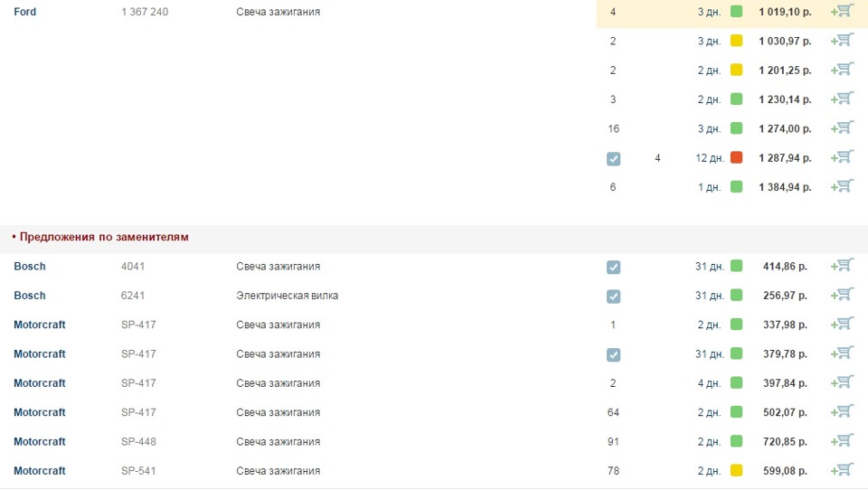
Task: Add the 1 384,94 р. offer to cart
Action: 842,186
